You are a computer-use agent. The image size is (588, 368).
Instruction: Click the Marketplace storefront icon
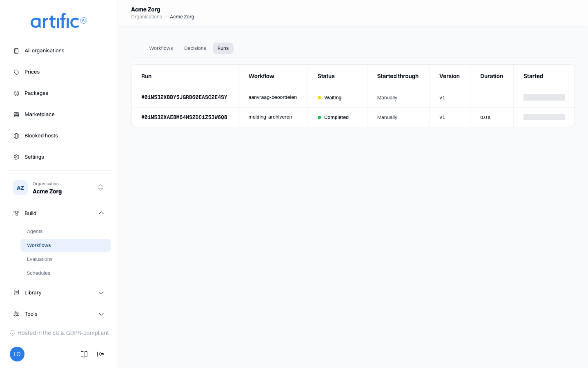(x=16, y=114)
